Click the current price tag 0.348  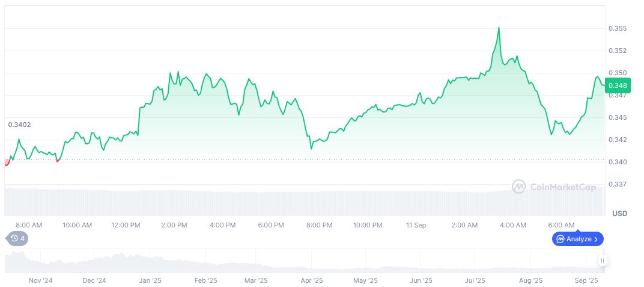pos(617,85)
